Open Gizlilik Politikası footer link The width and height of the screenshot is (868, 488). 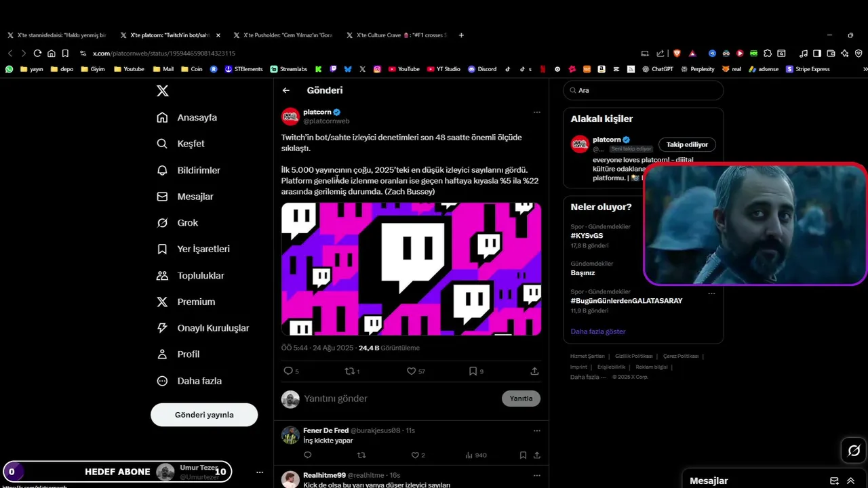tap(634, 356)
